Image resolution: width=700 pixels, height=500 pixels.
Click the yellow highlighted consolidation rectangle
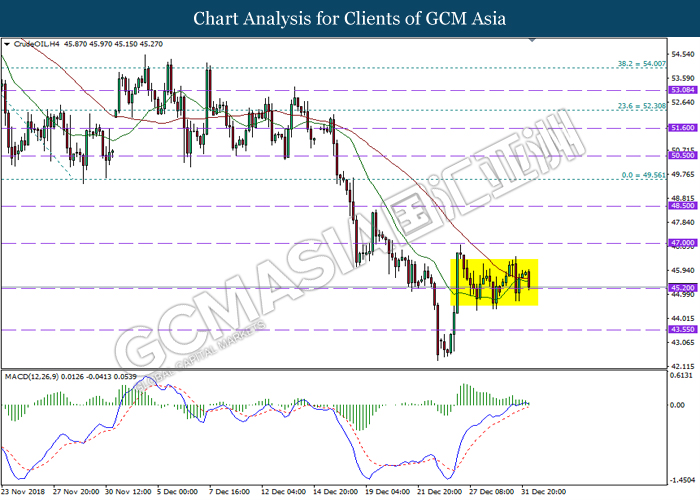pos(494,282)
